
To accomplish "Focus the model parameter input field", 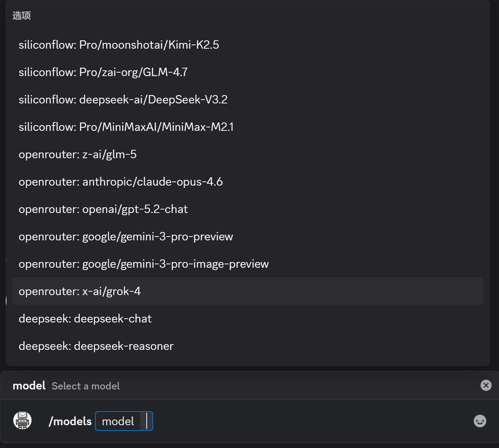I will click(124, 421).
